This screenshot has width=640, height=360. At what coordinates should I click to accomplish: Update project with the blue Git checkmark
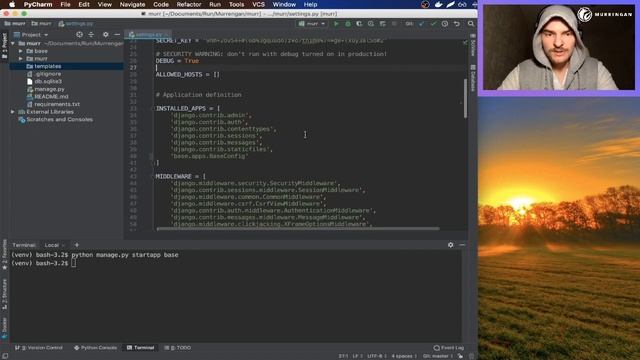coord(422,24)
